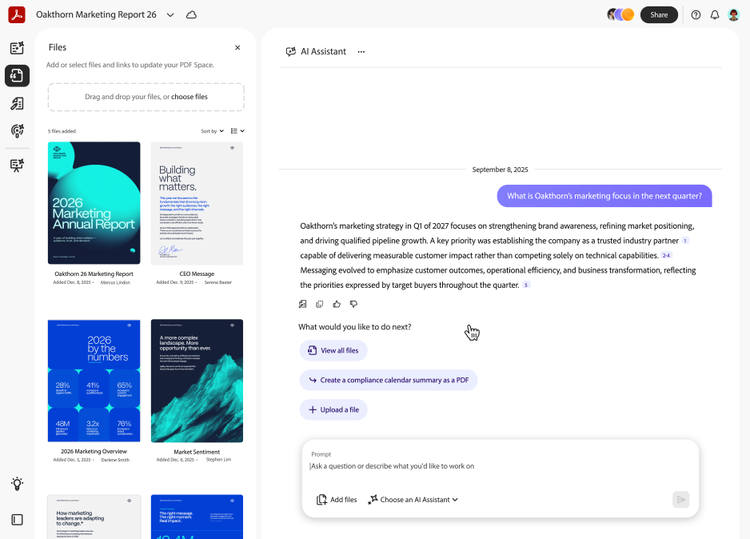The width and height of the screenshot is (750, 539).
Task: Open the Oakthorn 26 Marketing Report thumbnail
Action: click(94, 203)
